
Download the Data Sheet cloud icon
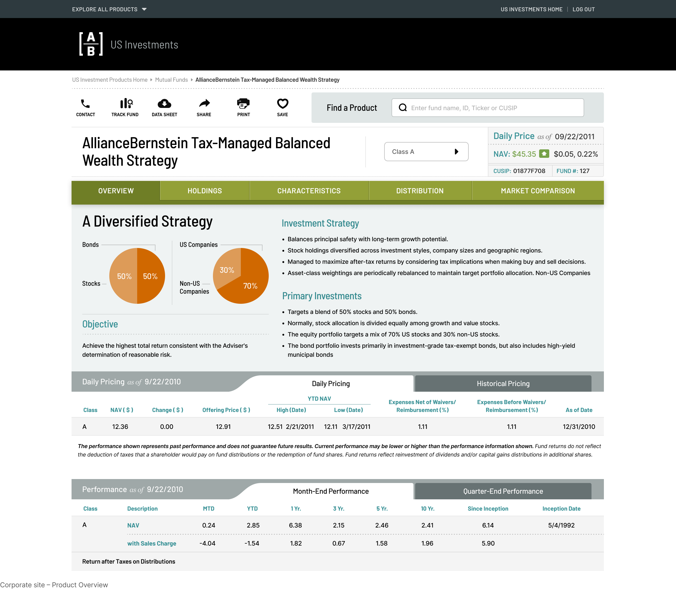164,103
